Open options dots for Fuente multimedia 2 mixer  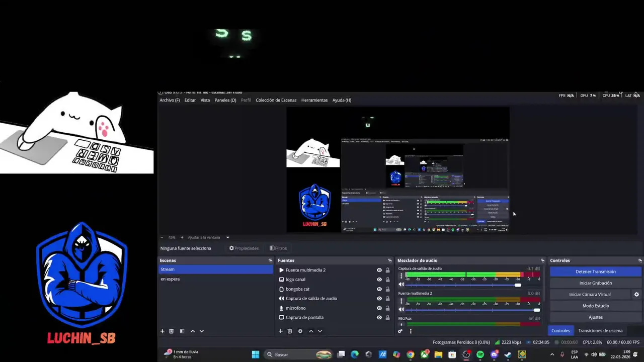401,301
